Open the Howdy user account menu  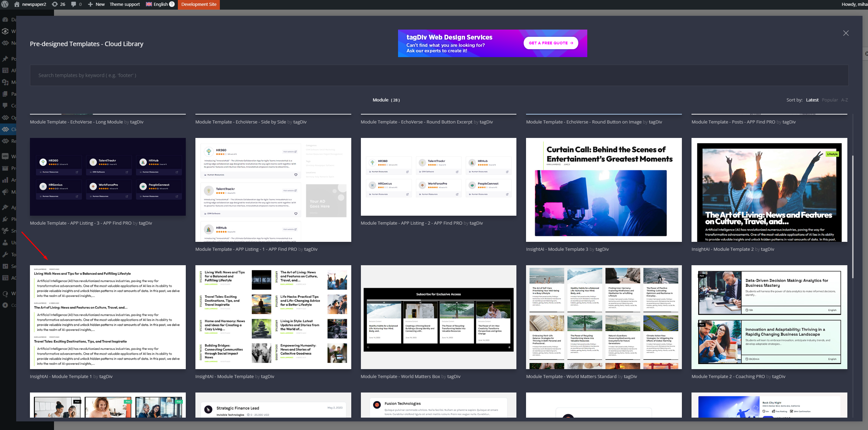point(854,4)
